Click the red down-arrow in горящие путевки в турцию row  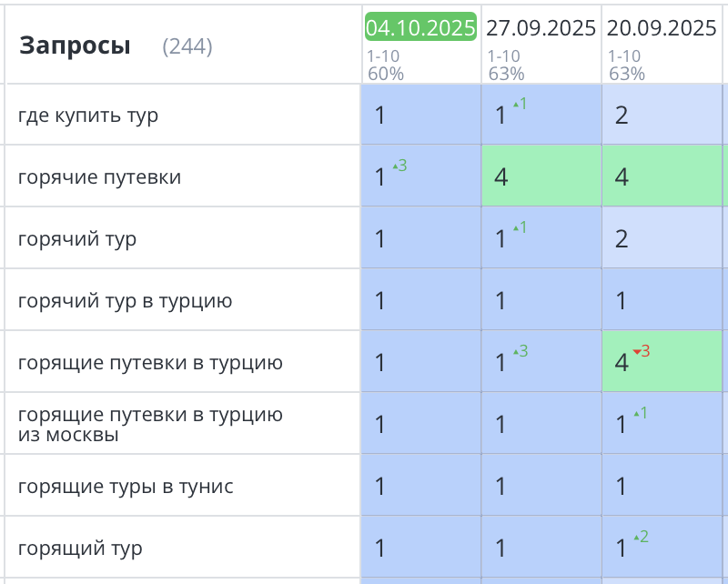click(636, 351)
